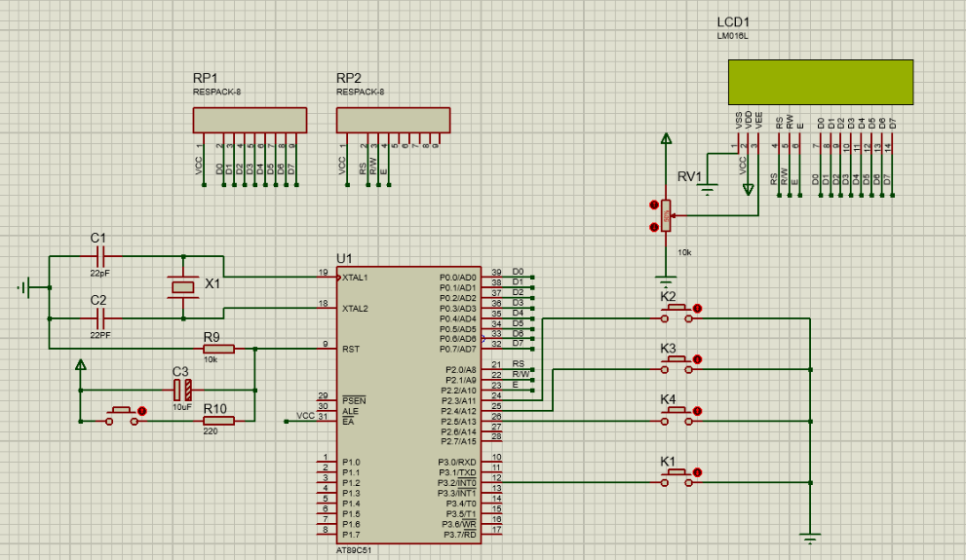
Task: Click the ALE pin name on U1
Action: pos(350,411)
